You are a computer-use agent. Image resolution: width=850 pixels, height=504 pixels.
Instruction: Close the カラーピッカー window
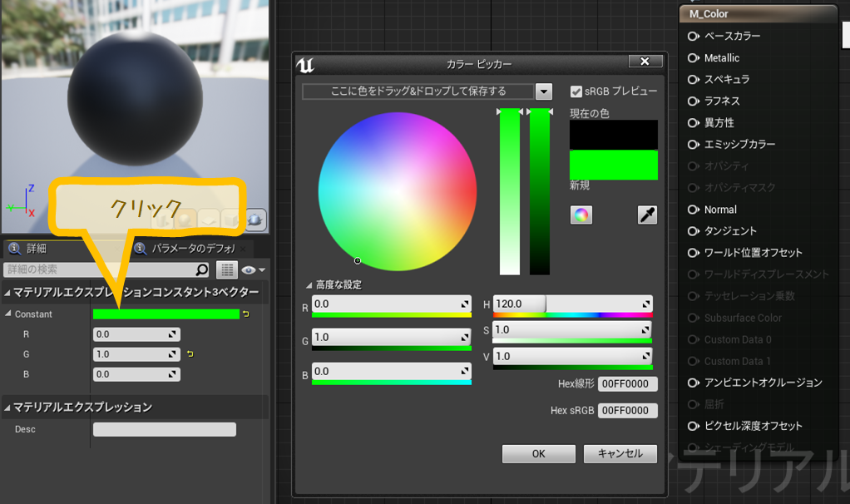pyautogui.click(x=645, y=62)
